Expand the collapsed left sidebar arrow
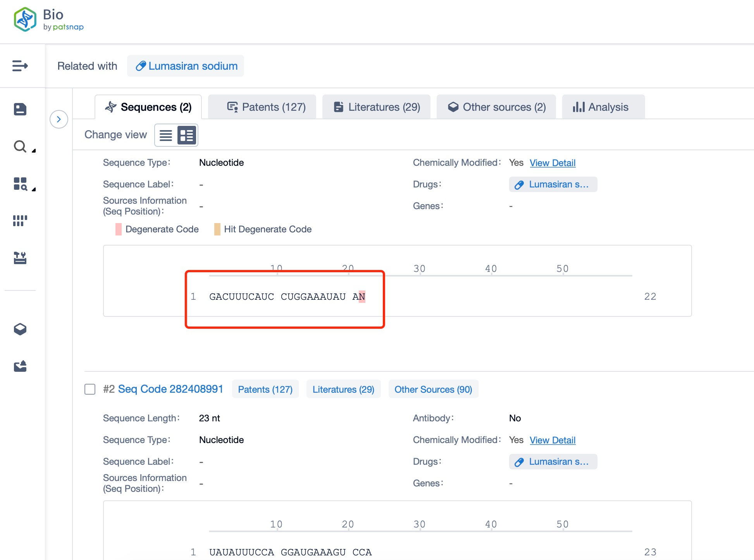This screenshot has height=560, width=754. coord(59,119)
